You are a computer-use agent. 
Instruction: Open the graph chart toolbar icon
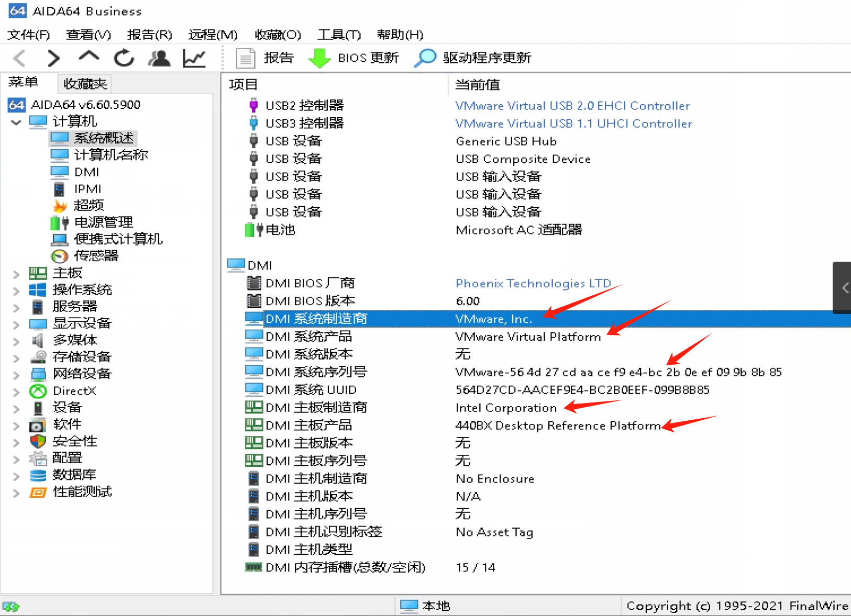194,58
